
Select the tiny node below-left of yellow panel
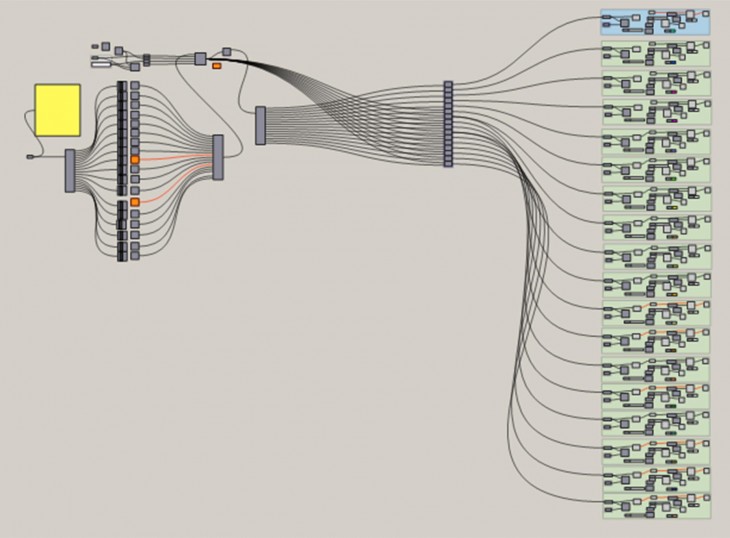30,157
